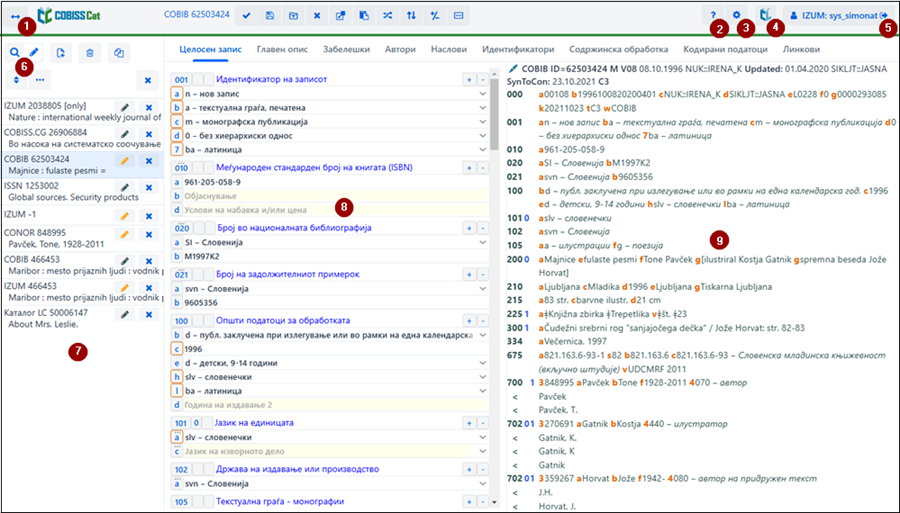This screenshot has height=513, width=900.
Task: Open the Забелешки tab
Action: point(346,49)
